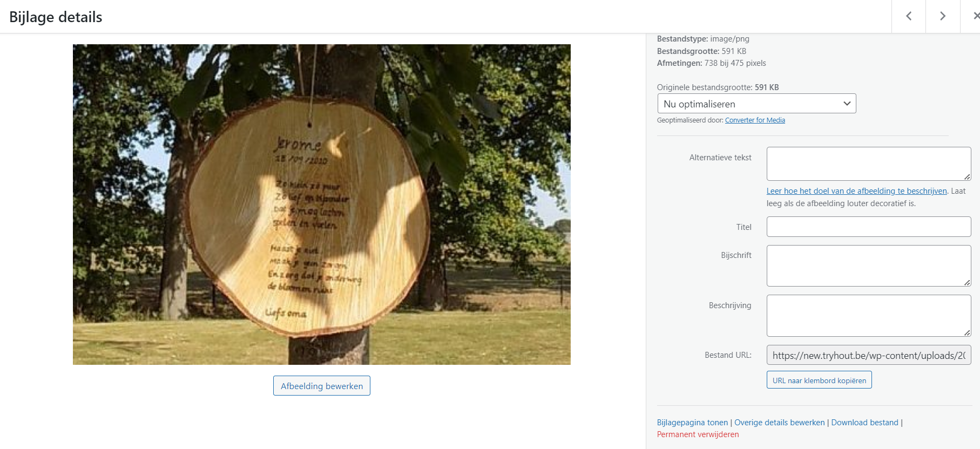Click the Beschrijving textarea resize corner
Image resolution: width=980 pixels, height=449 pixels.
click(x=967, y=332)
